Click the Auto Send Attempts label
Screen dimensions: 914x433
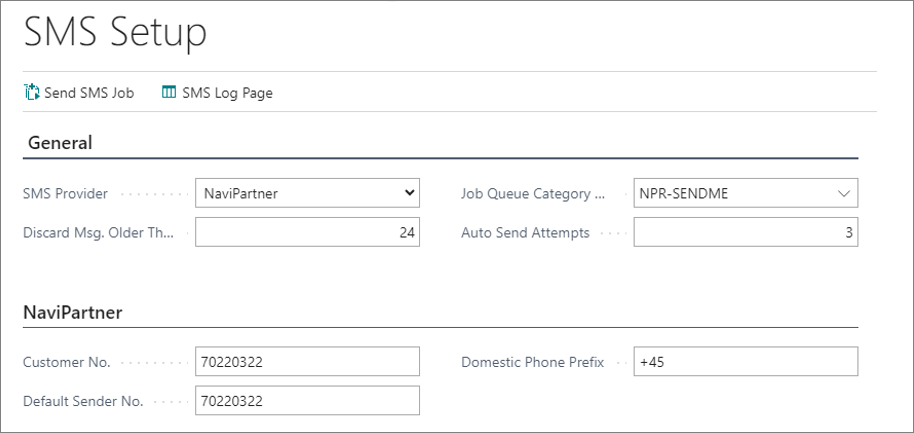pos(525,233)
